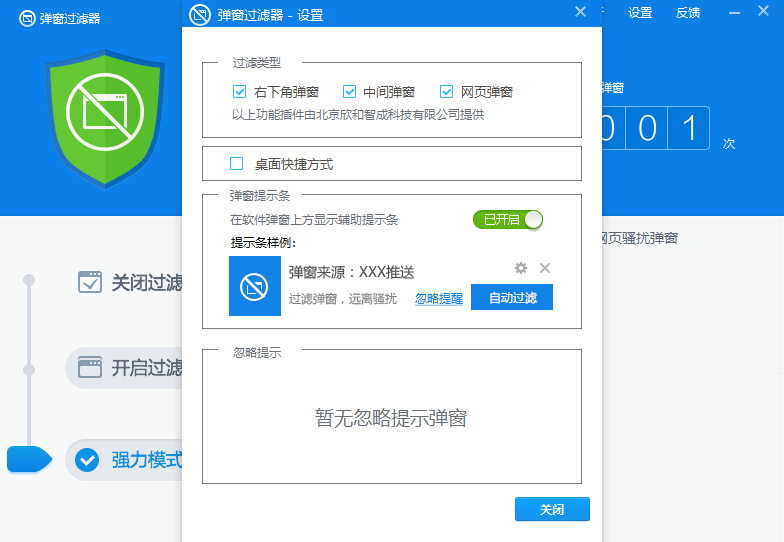The width and height of the screenshot is (784, 542).
Task: Uncheck the 网页弹窗 checkbox
Action: [x=446, y=92]
